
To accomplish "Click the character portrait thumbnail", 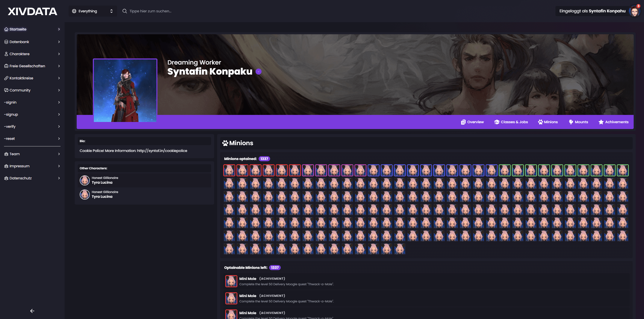I will [x=125, y=91].
